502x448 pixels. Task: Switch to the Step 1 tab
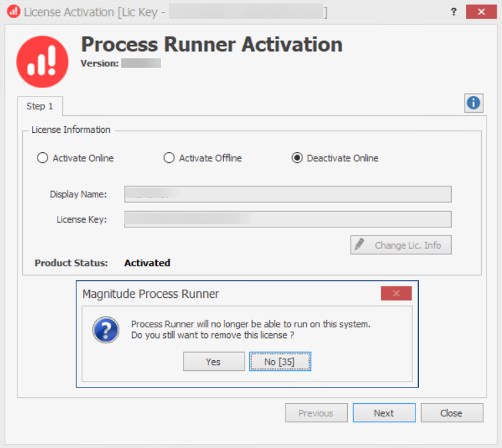[40, 106]
